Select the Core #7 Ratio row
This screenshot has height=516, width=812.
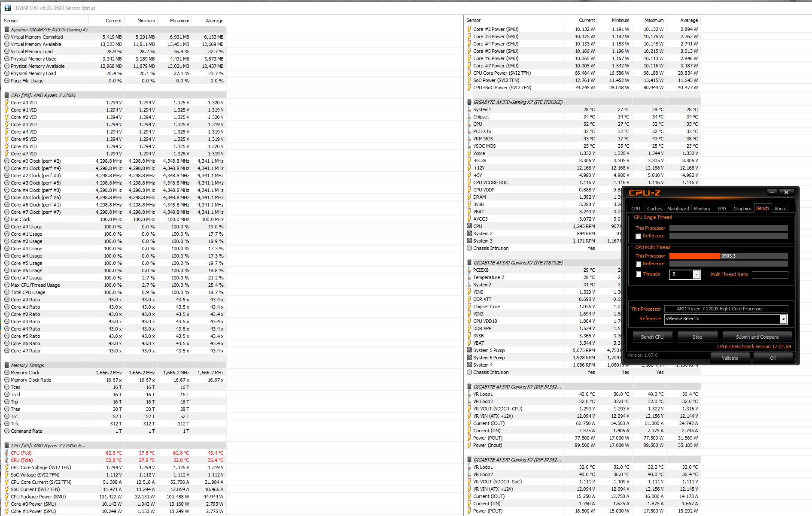pos(114,351)
